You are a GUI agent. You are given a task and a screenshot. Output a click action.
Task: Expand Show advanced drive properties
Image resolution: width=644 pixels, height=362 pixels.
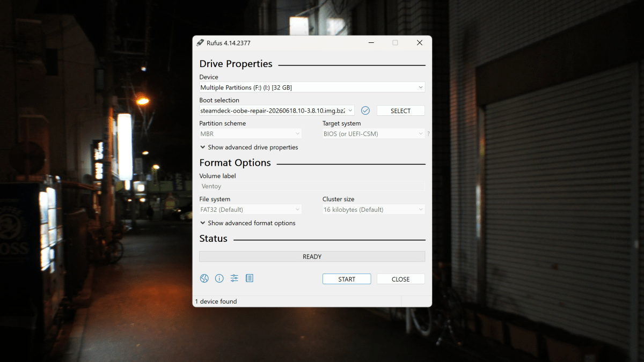pyautogui.click(x=249, y=147)
